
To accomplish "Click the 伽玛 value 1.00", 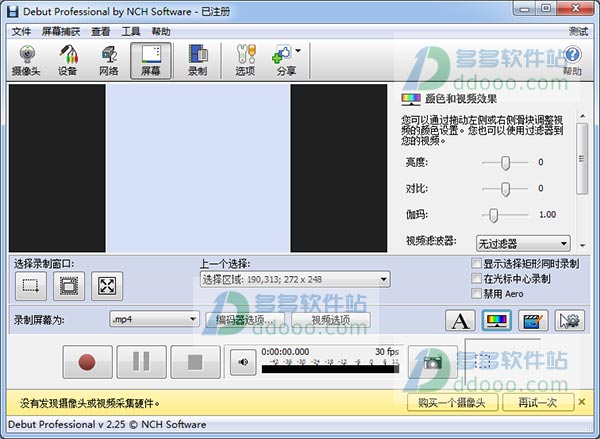I will tap(548, 215).
